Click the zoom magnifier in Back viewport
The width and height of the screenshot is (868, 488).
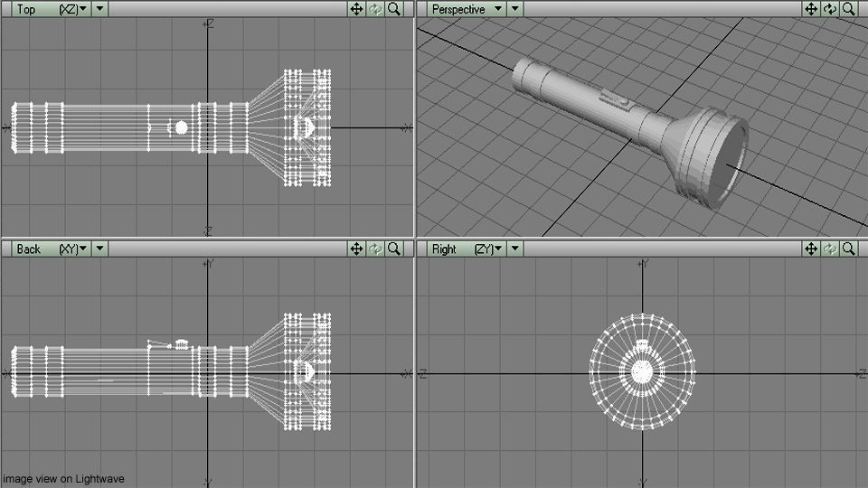(394, 249)
